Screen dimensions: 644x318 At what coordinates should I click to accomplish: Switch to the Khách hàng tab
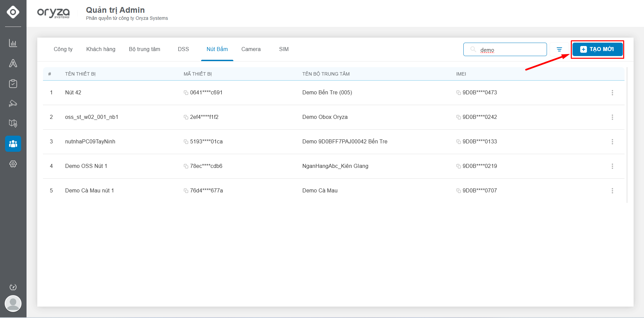101,49
